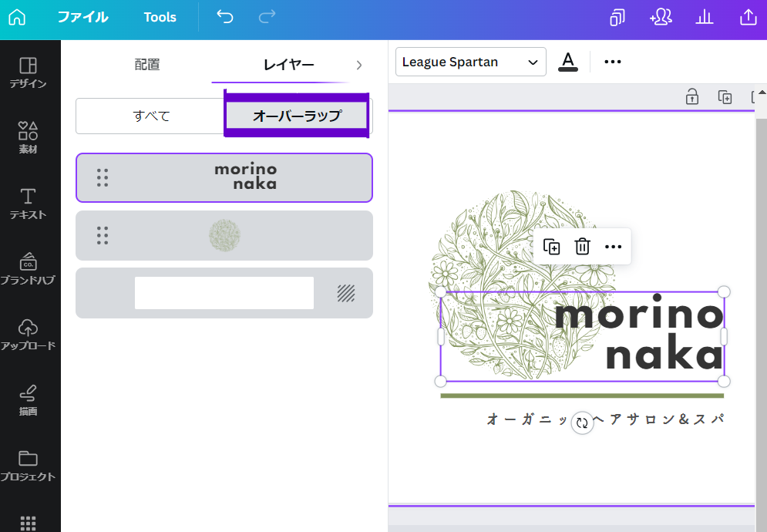
Task: Open the apps grid icon in sidebar
Action: [x=28, y=523]
